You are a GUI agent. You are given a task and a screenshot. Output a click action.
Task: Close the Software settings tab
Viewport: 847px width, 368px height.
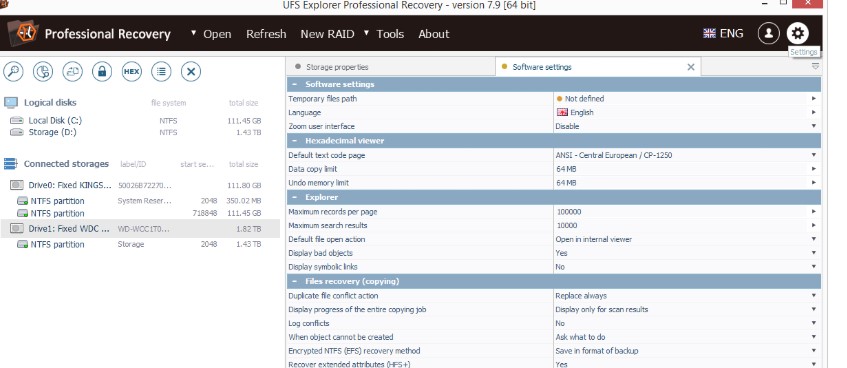click(690, 67)
